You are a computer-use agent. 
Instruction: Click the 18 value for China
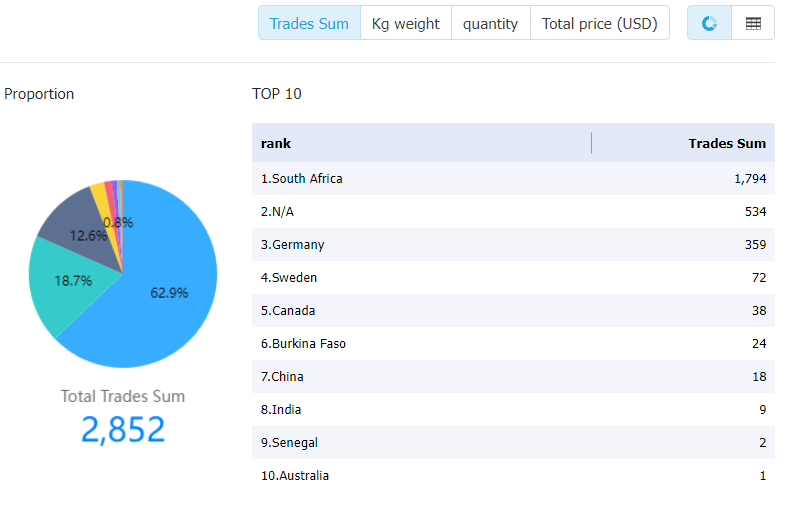[x=759, y=376]
